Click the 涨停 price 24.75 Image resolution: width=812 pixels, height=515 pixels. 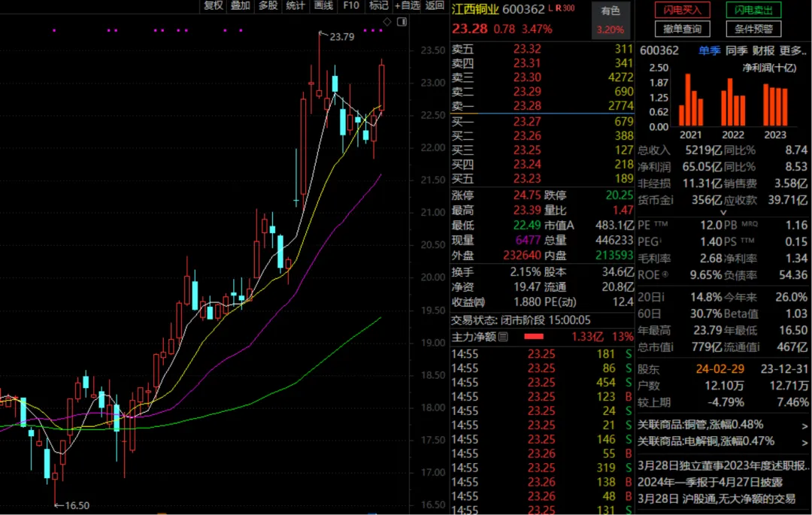tap(527, 195)
